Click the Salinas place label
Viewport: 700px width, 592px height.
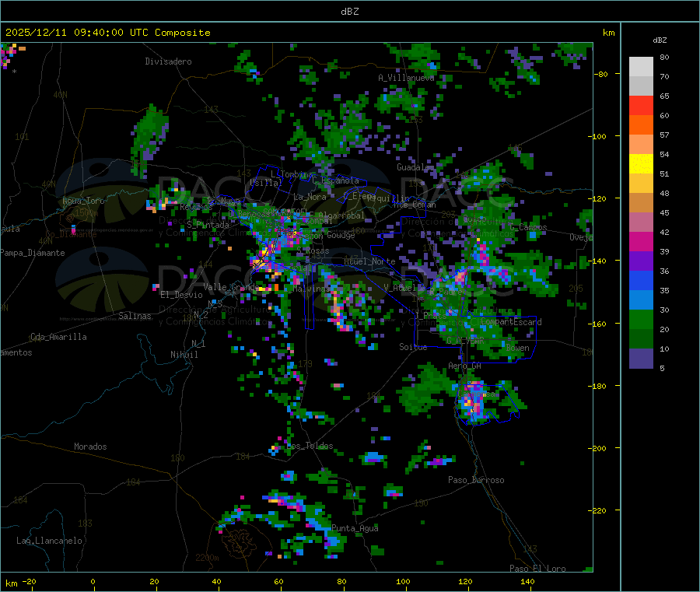point(135,316)
